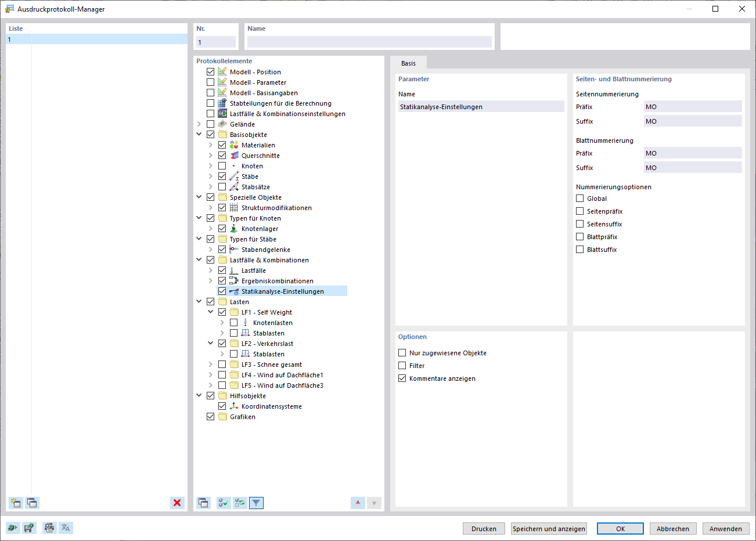Image resolution: width=756 pixels, height=541 pixels.
Task: Uncheck Kommentare anzeigen
Action: 402,378
